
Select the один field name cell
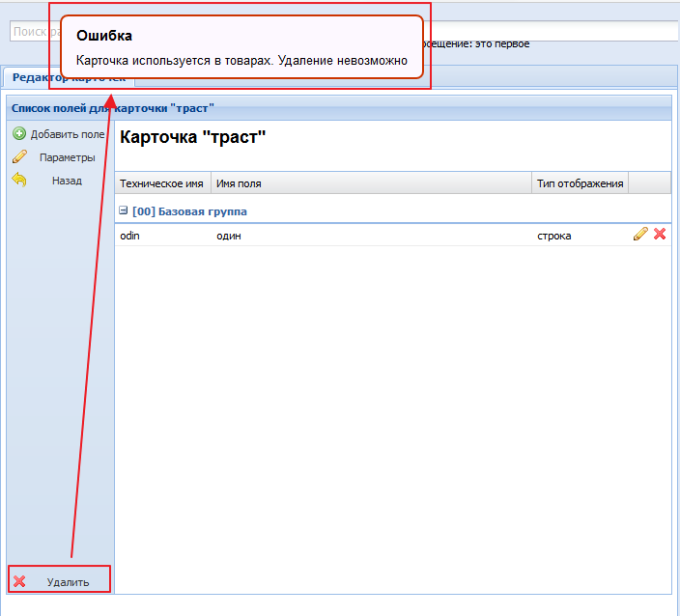pyautogui.click(x=228, y=235)
